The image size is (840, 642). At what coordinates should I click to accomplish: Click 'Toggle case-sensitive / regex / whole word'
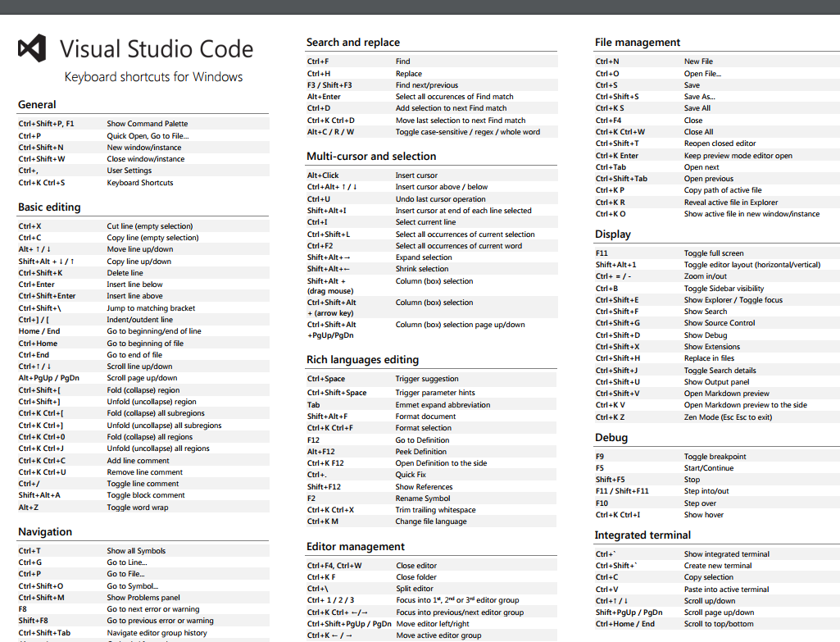tap(468, 132)
